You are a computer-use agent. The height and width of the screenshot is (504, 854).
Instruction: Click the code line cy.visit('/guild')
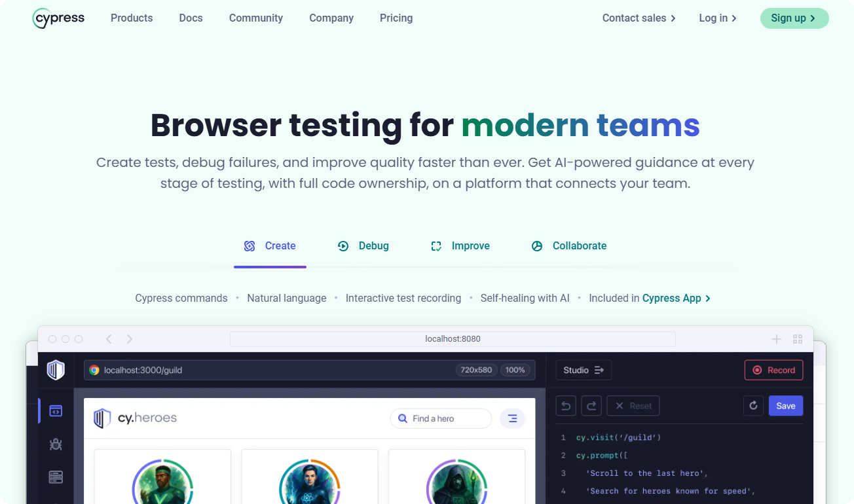(x=619, y=437)
